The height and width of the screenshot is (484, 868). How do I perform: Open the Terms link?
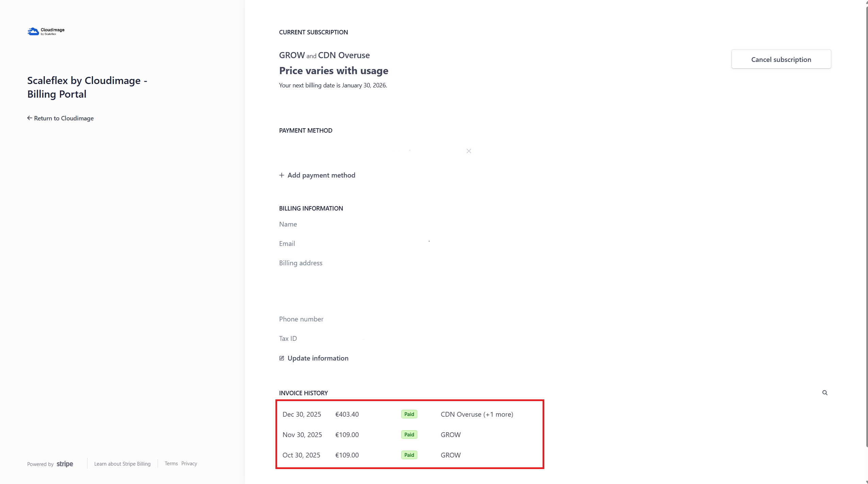click(x=171, y=464)
